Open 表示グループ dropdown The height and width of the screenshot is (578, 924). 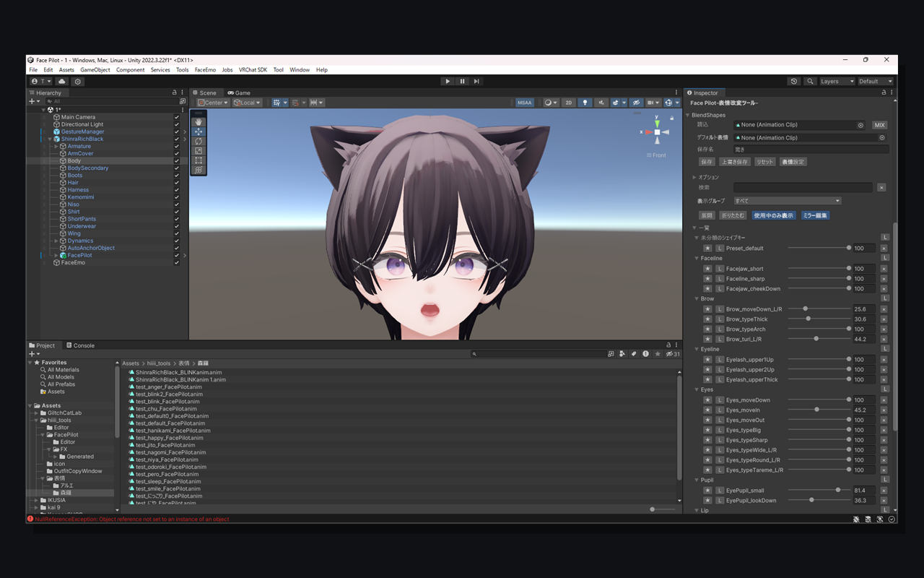[788, 201]
